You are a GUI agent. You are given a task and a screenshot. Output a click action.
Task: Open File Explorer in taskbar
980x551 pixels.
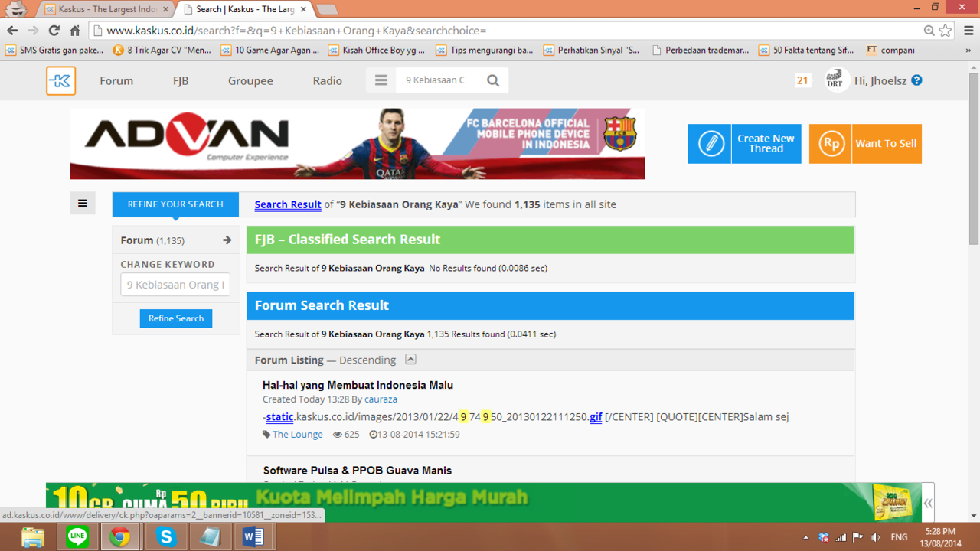pos(32,536)
